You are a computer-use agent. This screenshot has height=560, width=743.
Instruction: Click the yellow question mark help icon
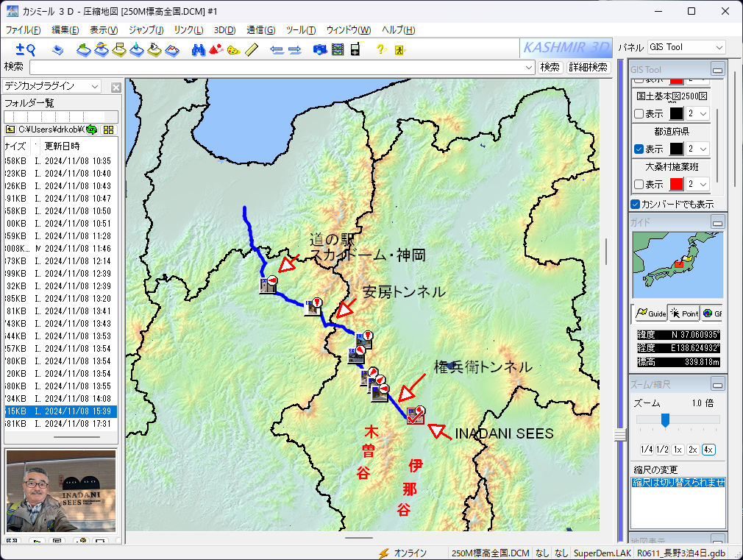[382, 49]
